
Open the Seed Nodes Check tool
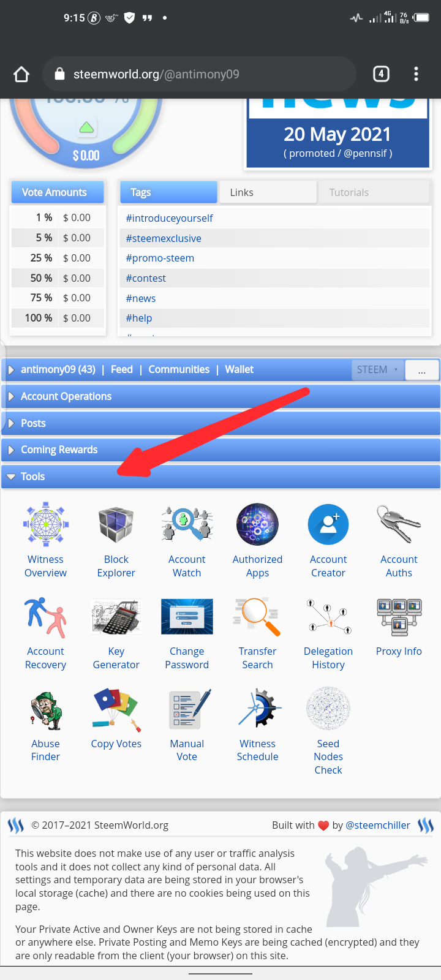pos(328,731)
